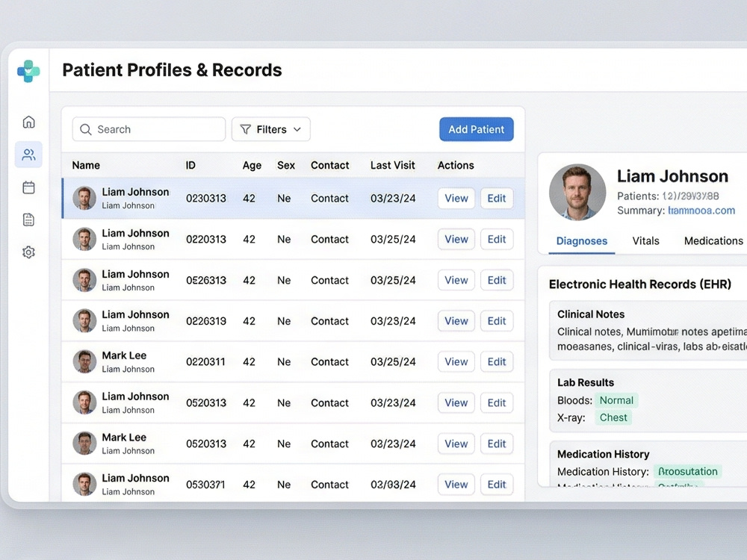Click the Patient Profiles & Records title
Viewport: 747px width, 560px height.
172,70
